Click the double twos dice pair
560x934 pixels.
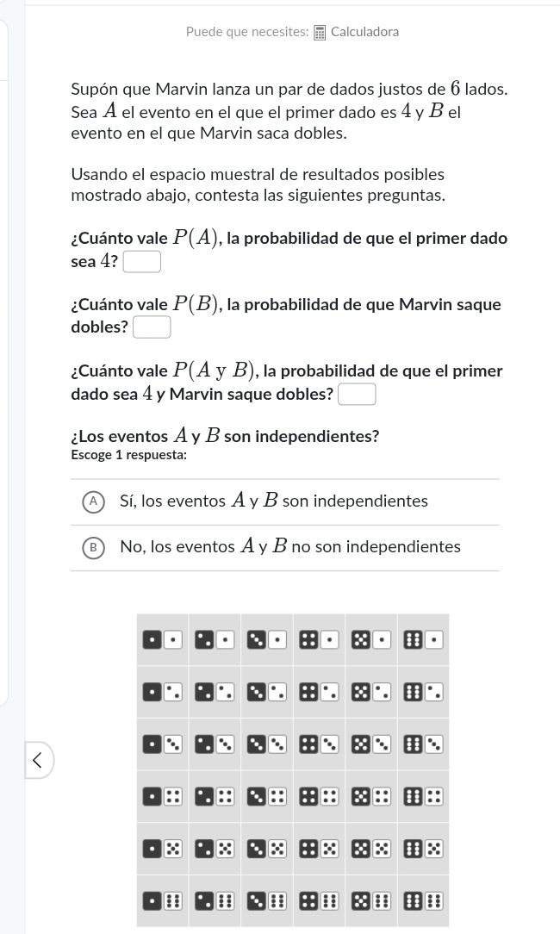tap(215, 691)
